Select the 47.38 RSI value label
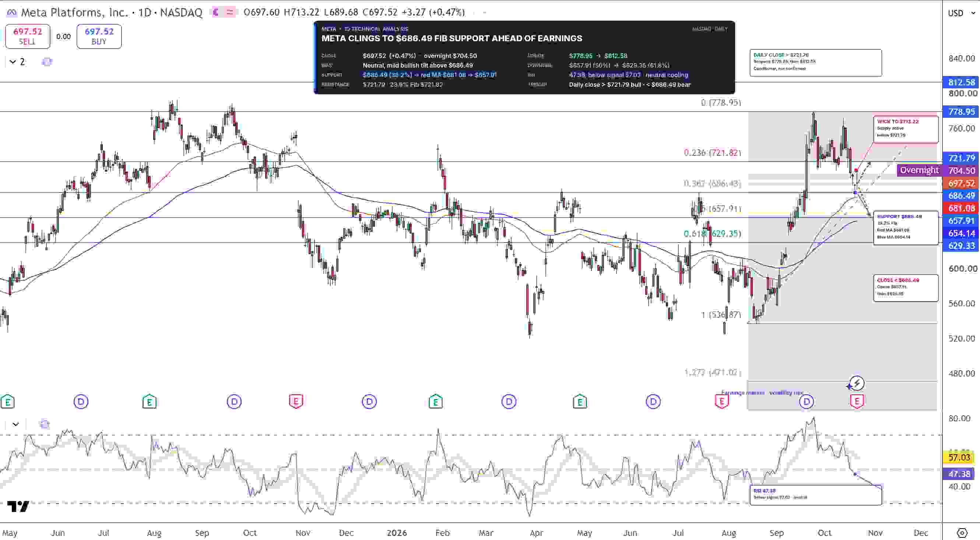 pyautogui.click(x=959, y=474)
